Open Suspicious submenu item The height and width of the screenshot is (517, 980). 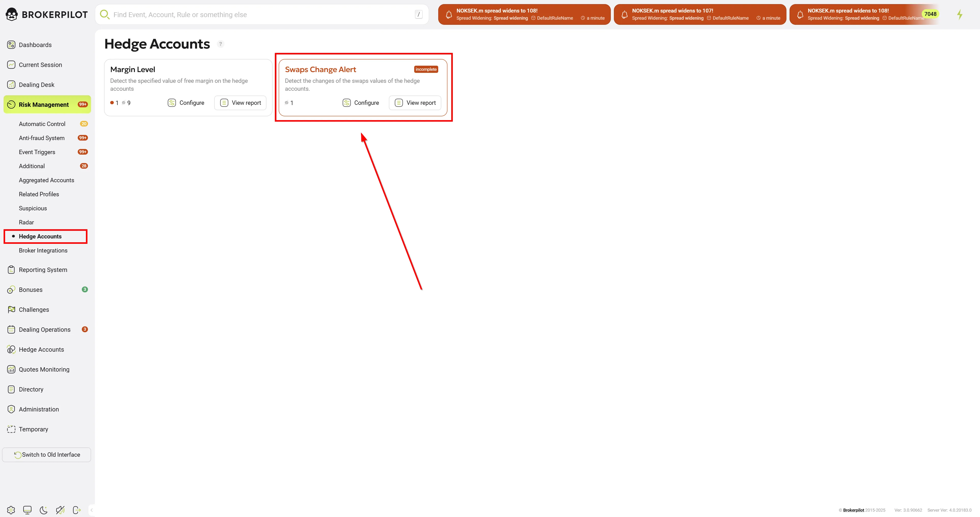(33, 208)
